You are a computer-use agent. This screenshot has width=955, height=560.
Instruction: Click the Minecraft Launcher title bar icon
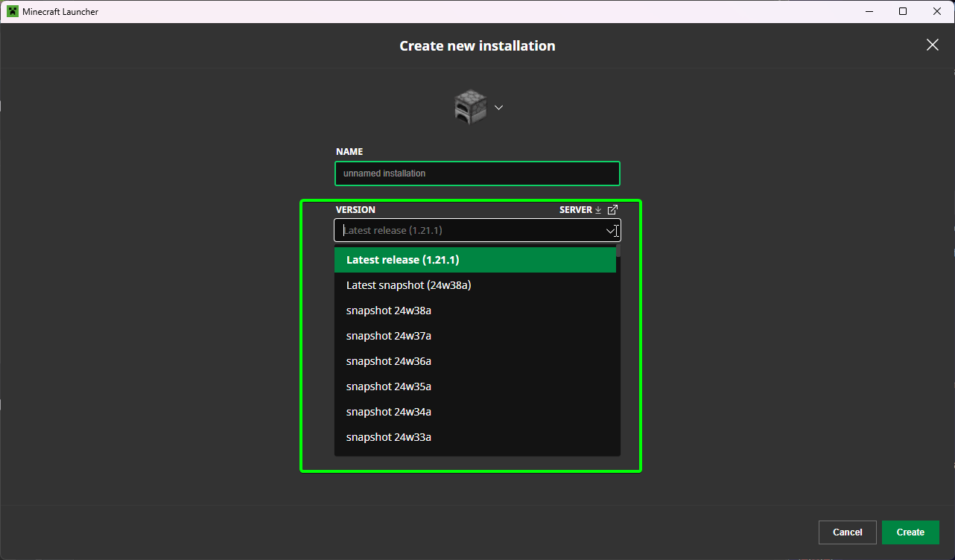[13, 11]
